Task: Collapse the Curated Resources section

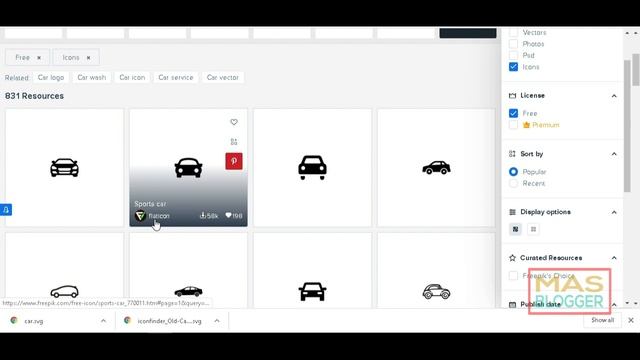Action: (x=614, y=258)
